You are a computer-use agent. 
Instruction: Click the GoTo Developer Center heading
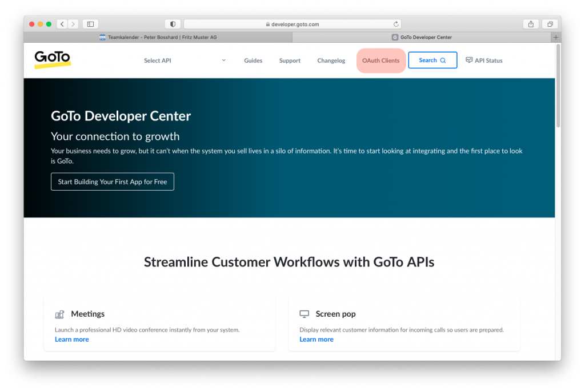point(121,116)
